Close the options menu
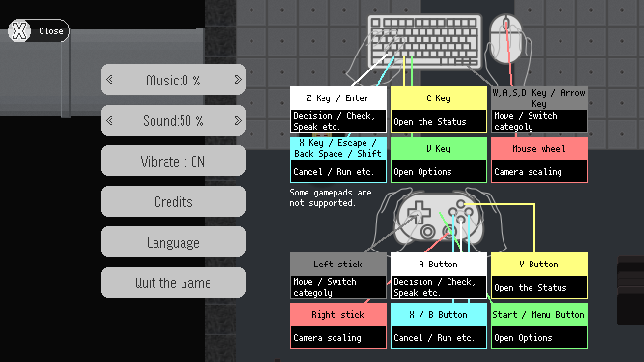Viewport: 644px width, 362px height. tap(39, 31)
